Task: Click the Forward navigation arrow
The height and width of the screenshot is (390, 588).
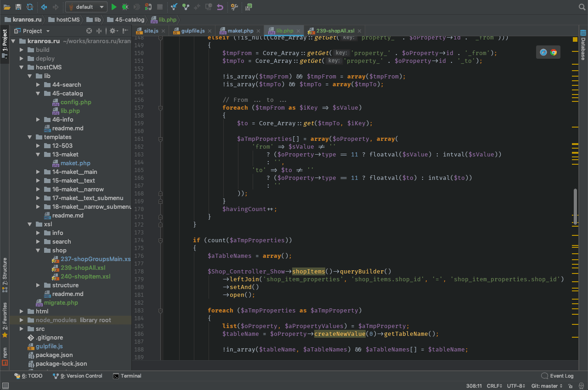Action: [x=56, y=7]
